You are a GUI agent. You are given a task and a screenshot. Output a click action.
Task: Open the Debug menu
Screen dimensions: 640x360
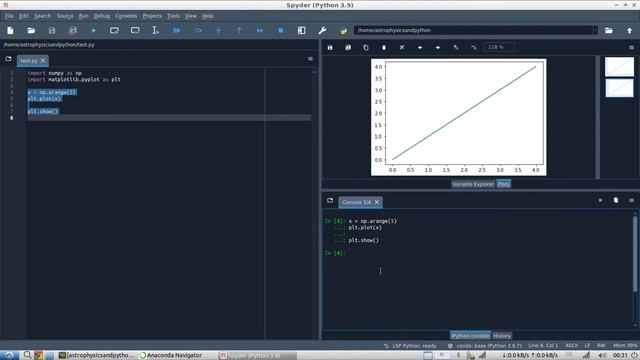(x=102, y=16)
